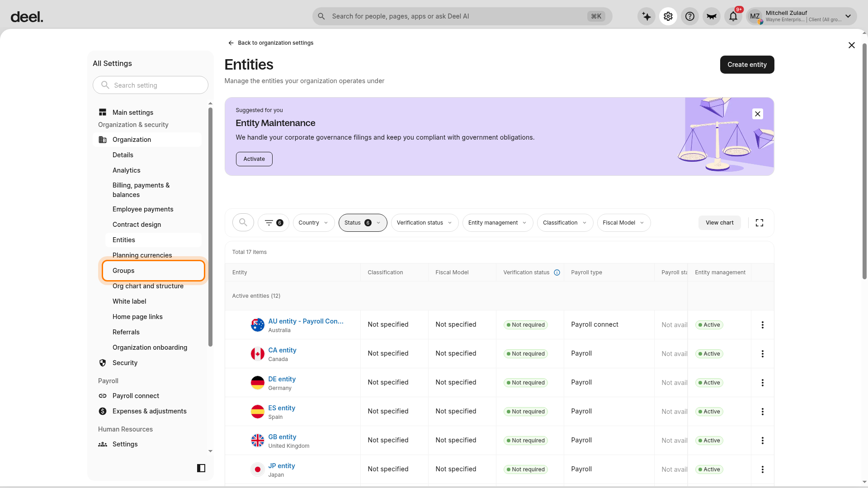Click the deel logo
The width and height of the screenshot is (868, 488).
point(27,17)
